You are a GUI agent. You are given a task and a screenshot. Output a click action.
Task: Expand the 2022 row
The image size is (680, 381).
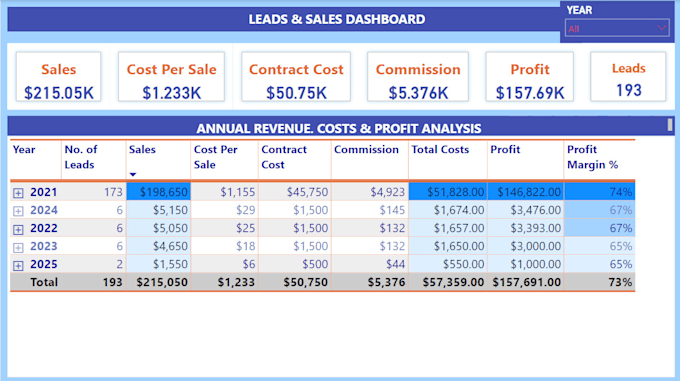point(18,229)
